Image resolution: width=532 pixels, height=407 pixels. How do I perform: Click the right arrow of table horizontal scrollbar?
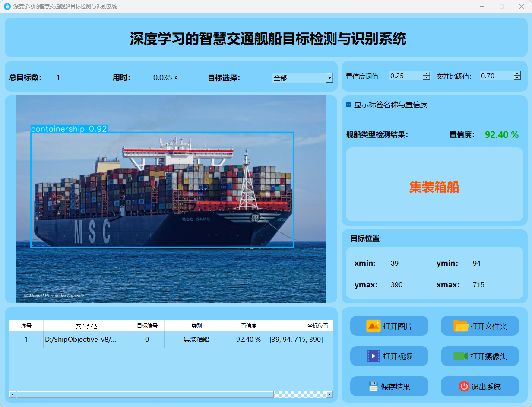[329, 394]
